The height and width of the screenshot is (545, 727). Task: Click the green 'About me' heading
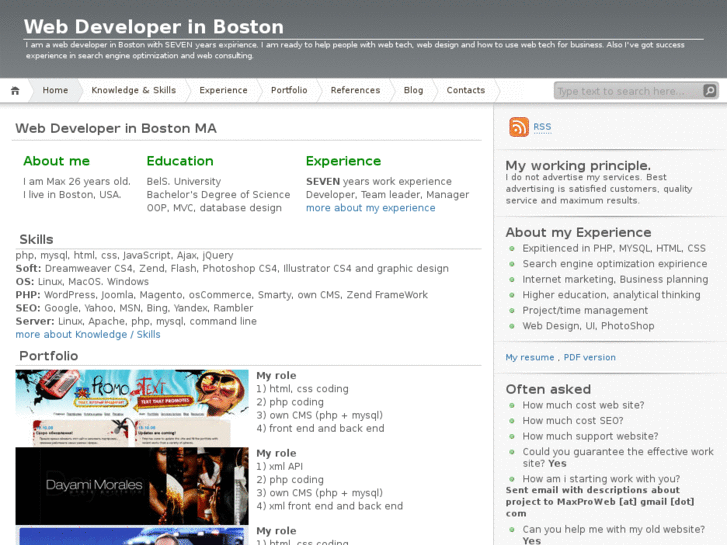57,161
